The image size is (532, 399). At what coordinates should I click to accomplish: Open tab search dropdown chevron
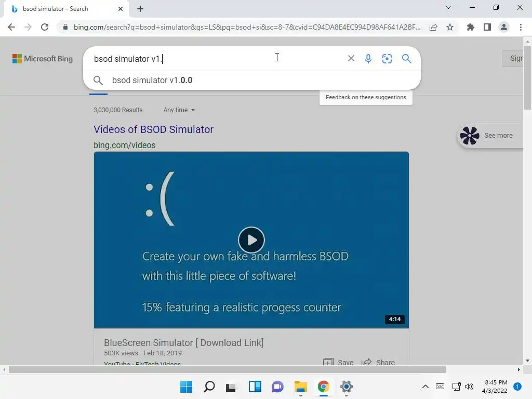pyautogui.click(x=448, y=7)
